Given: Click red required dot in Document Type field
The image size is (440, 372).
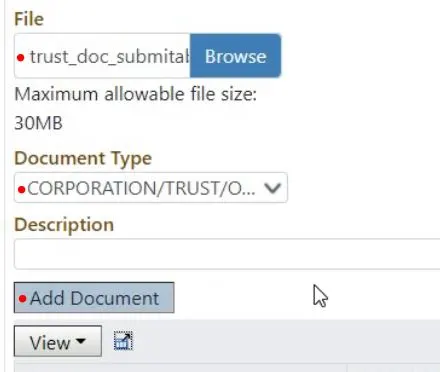Looking at the screenshot, I should pyautogui.click(x=22, y=190).
